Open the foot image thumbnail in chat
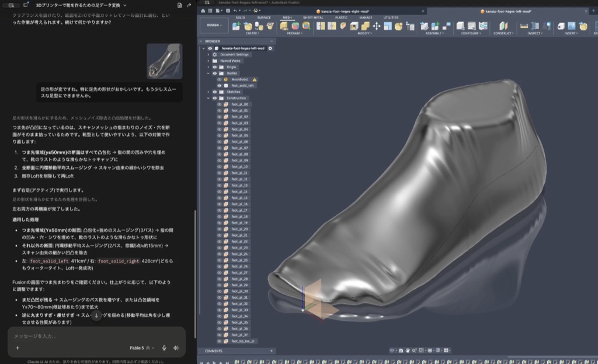 click(164, 61)
